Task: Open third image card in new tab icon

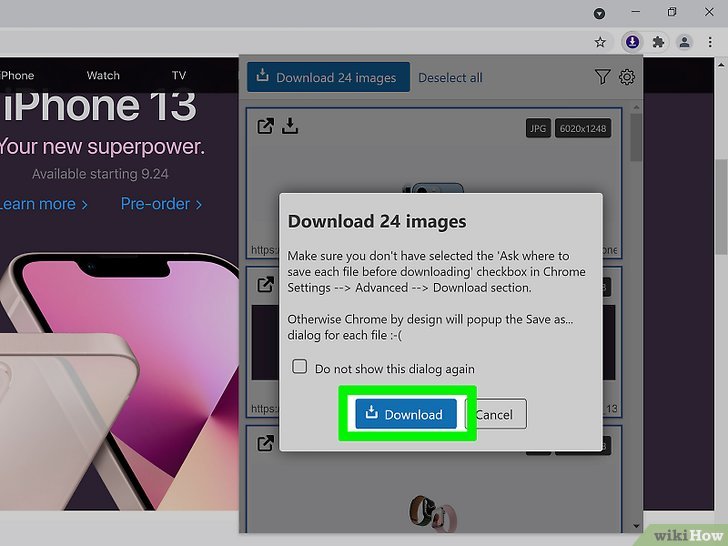Action: click(265, 443)
